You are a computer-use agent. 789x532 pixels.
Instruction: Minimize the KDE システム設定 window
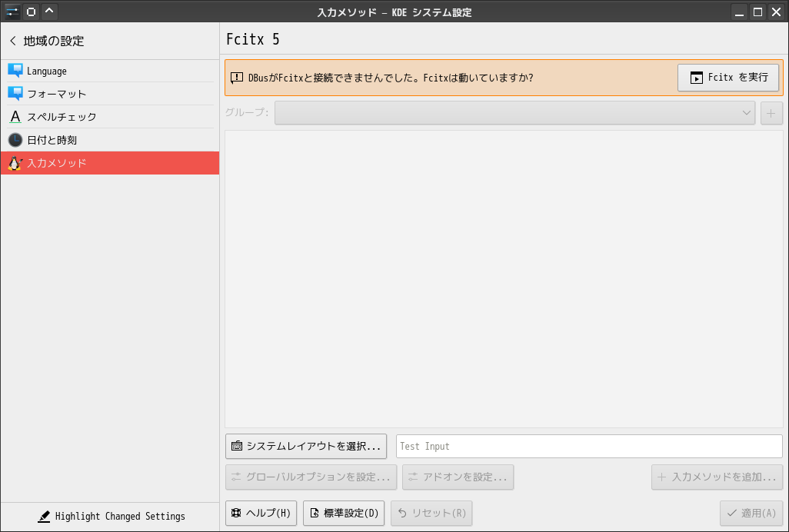[739, 12]
